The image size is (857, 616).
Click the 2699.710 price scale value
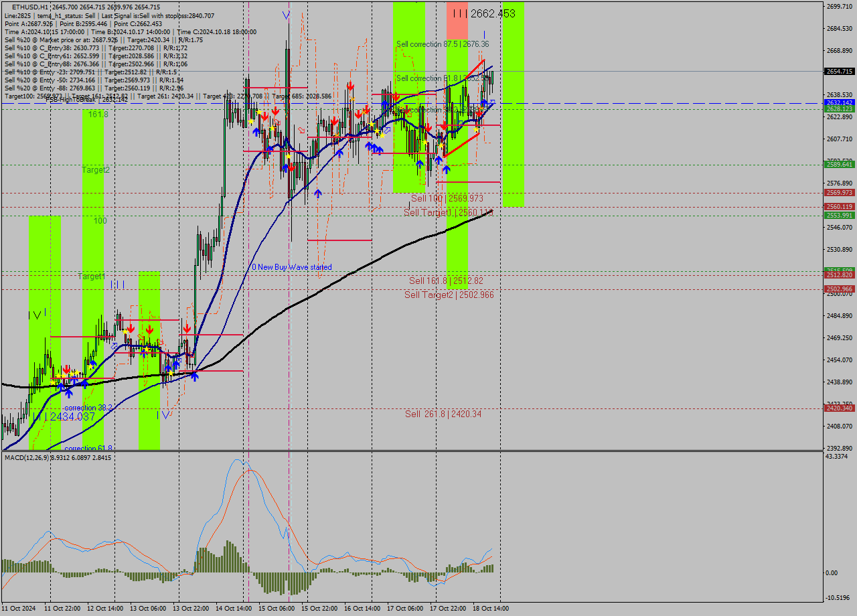tap(840, 6)
